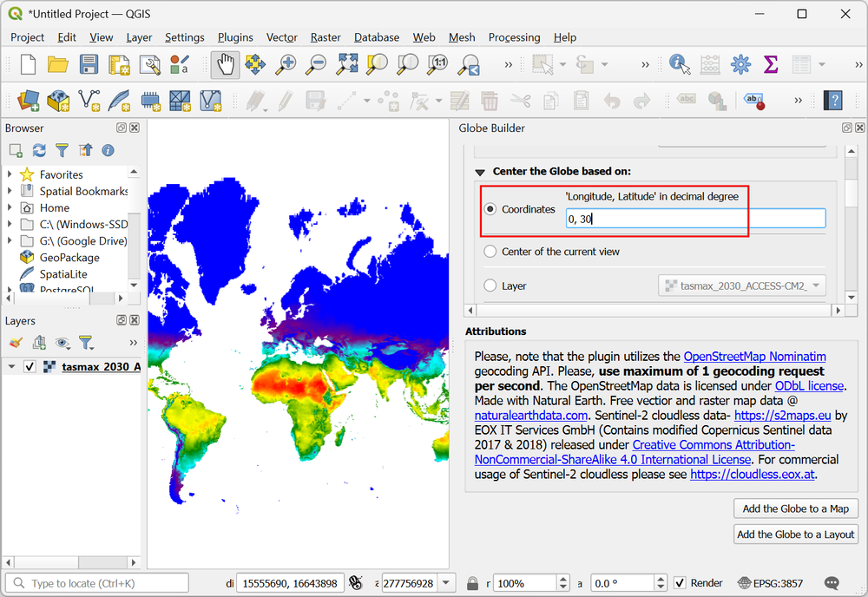Open the Raster menu
This screenshot has width=868, height=597.
(x=325, y=37)
